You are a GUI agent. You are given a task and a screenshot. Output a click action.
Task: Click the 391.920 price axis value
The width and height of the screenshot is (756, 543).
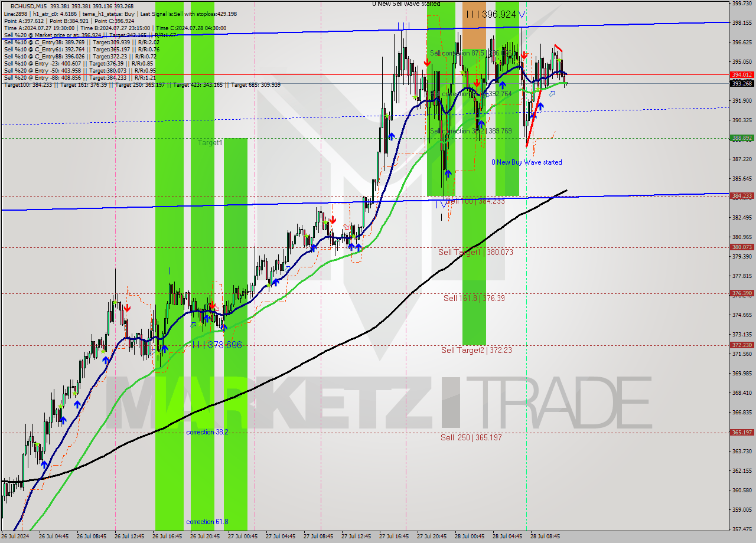point(742,101)
